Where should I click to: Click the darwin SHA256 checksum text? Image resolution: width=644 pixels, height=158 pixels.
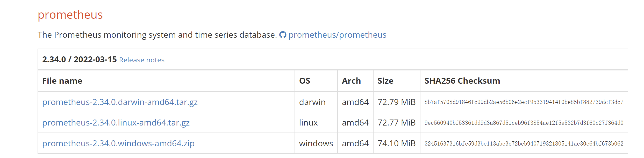(x=524, y=102)
